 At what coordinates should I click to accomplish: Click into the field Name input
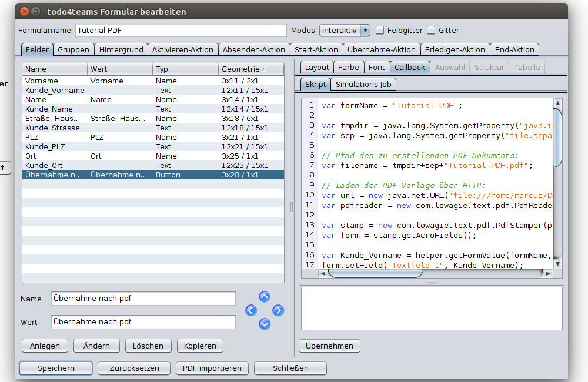[143, 299]
